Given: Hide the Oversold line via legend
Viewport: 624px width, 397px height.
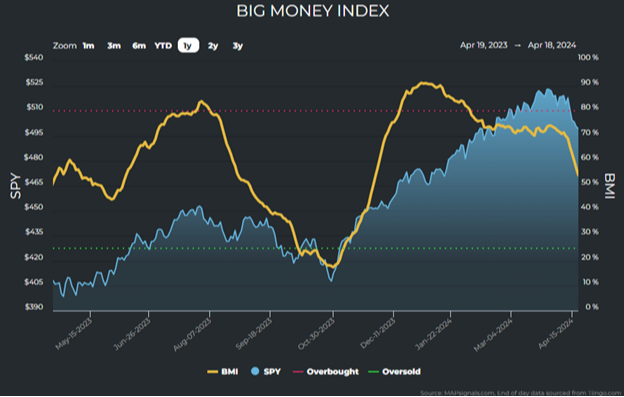Looking at the screenshot, I should pyautogui.click(x=394, y=372).
